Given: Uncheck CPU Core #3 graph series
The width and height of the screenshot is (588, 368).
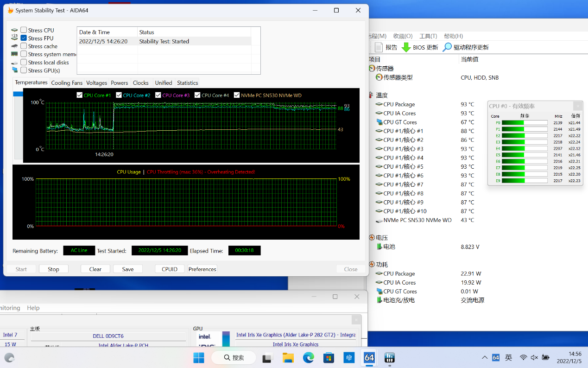Looking at the screenshot, I should (158, 95).
